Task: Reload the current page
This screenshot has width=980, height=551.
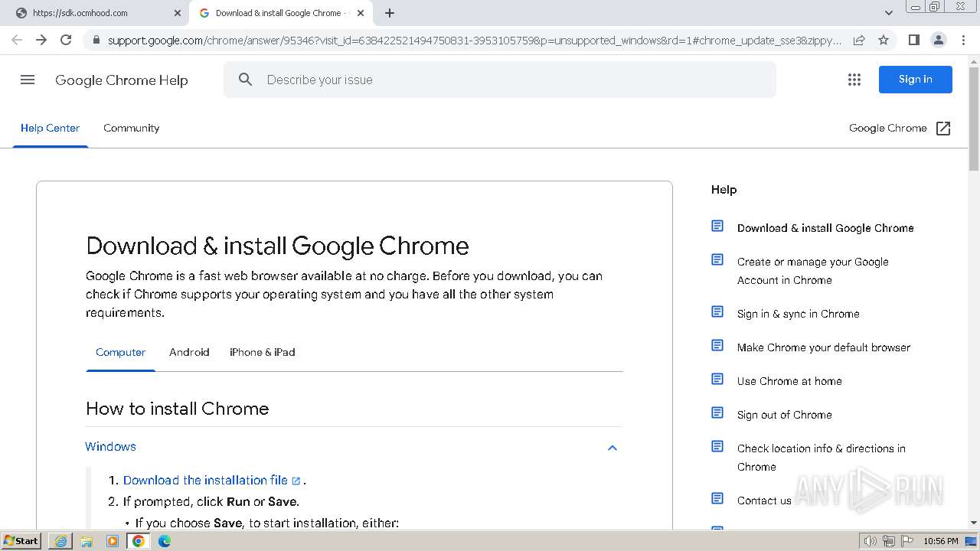Action: pyautogui.click(x=66, y=40)
